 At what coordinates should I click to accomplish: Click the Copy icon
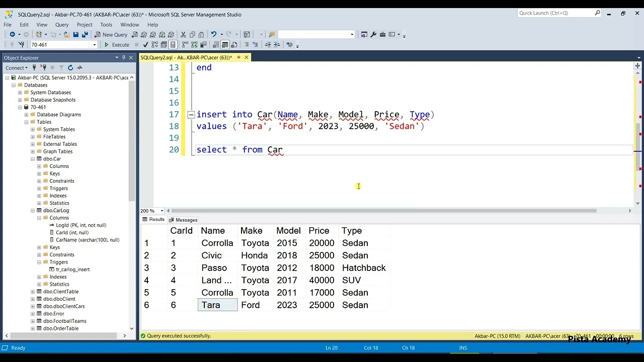coord(192,35)
